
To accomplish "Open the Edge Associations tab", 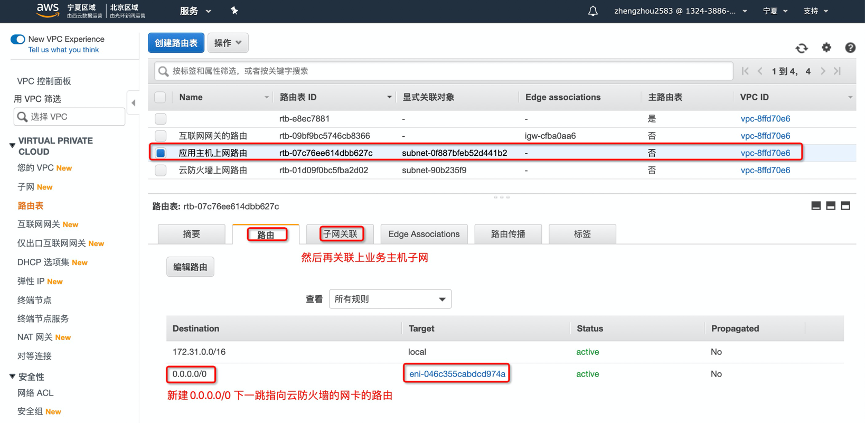I will [423, 234].
